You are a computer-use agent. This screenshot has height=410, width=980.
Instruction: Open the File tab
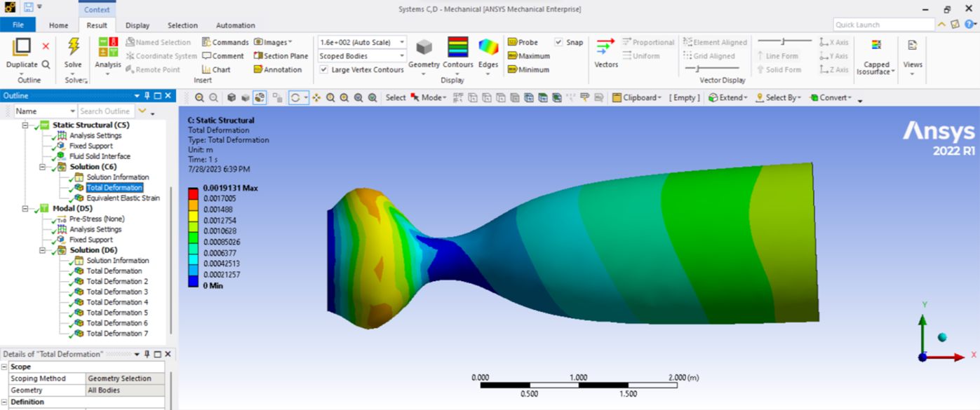coord(18,25)
